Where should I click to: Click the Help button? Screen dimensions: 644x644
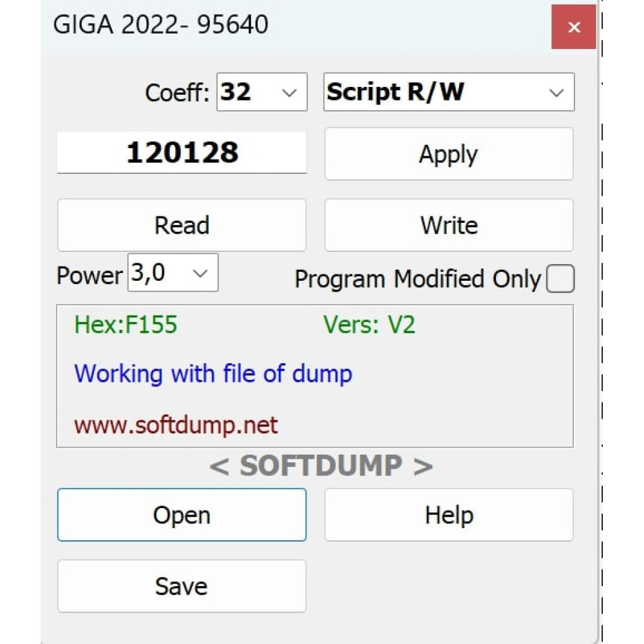tap(449, 515)
